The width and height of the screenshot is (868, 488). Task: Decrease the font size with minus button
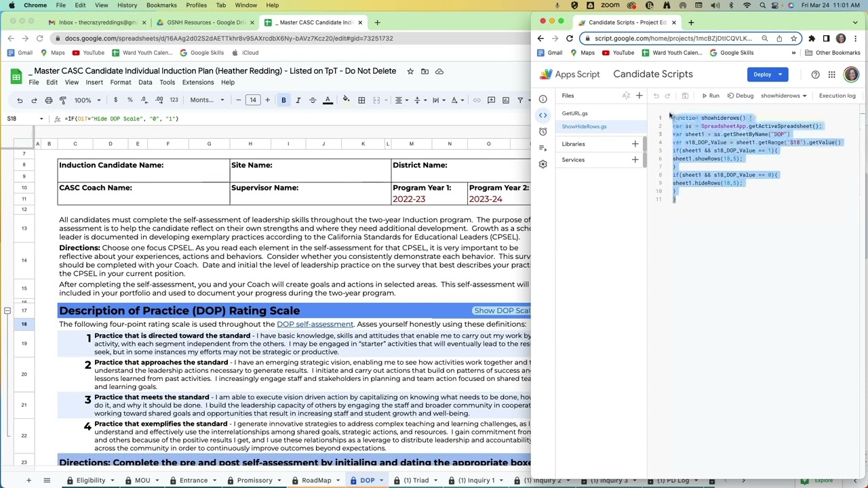point(238,100)
